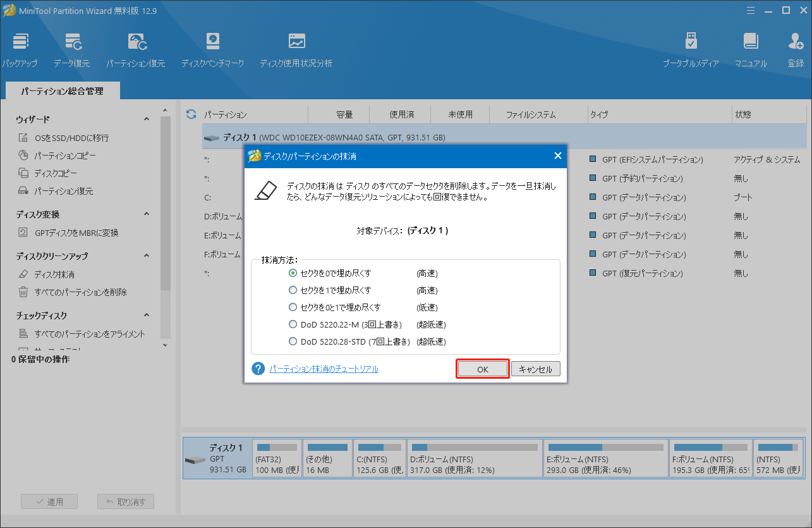812x528 pixels.
Task: Select DoD 5220.28-STD (7回上書き) option
Action: [x=293, y=341]
